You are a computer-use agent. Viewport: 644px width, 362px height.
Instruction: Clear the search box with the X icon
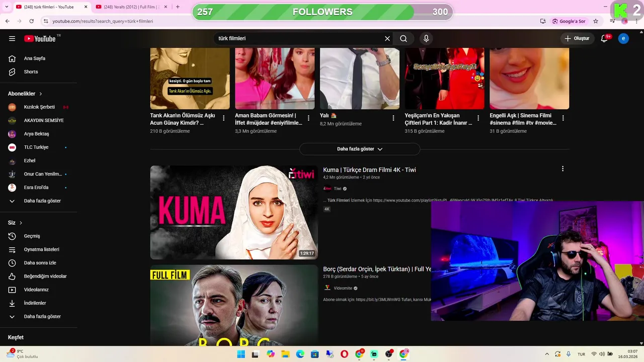(387, 39)
